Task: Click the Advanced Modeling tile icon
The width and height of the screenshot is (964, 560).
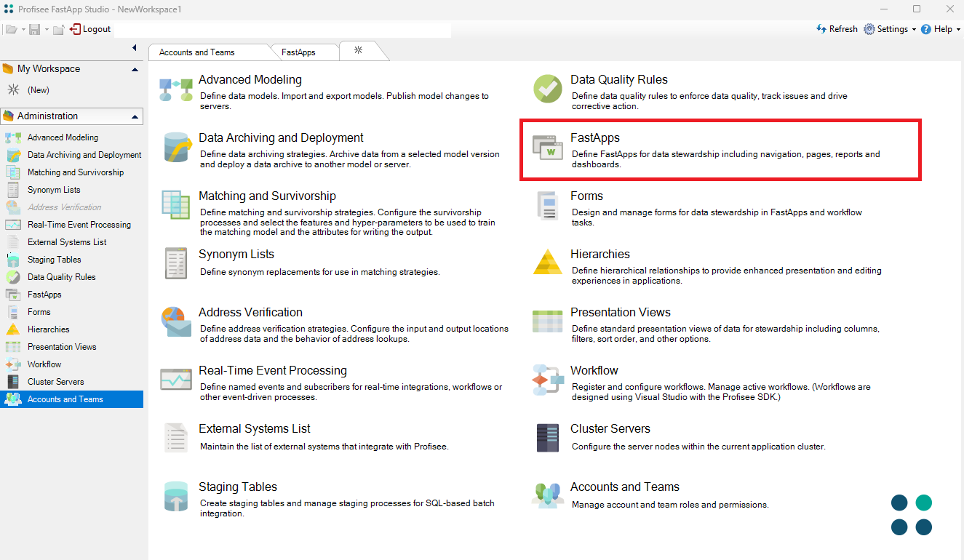Action: point(176,89)
